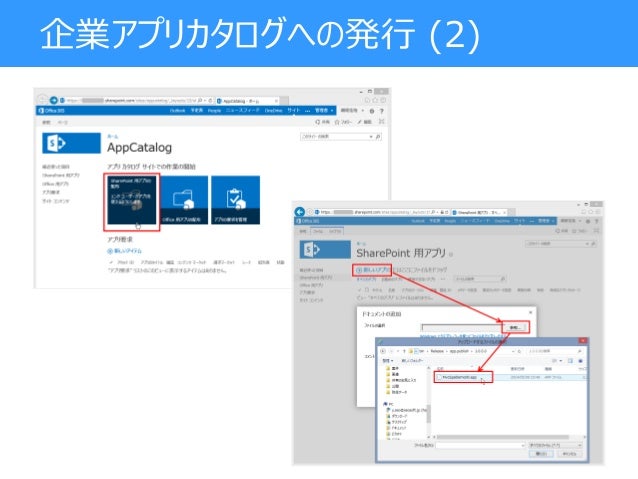Viewport: 638px width, 479px height.
Task: Click フォロー star in AppCatalog window
Action: pyautogui.click(x=343, y=122)
